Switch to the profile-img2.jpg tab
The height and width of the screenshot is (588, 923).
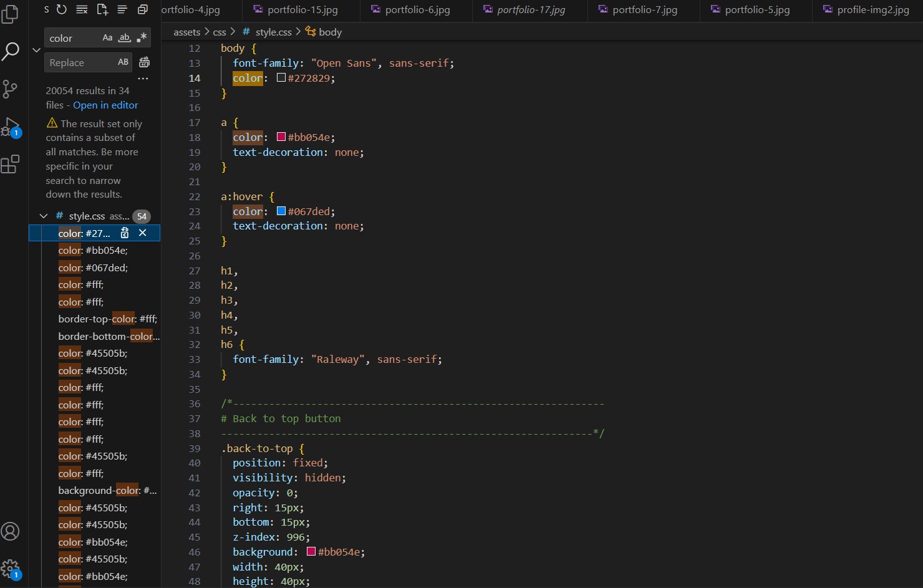point(872,10)
